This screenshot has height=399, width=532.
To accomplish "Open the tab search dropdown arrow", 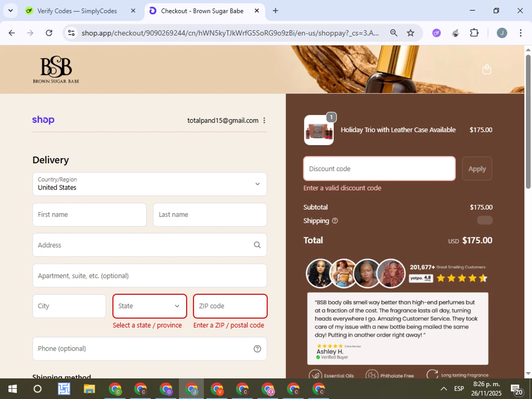I will (11, 11).
